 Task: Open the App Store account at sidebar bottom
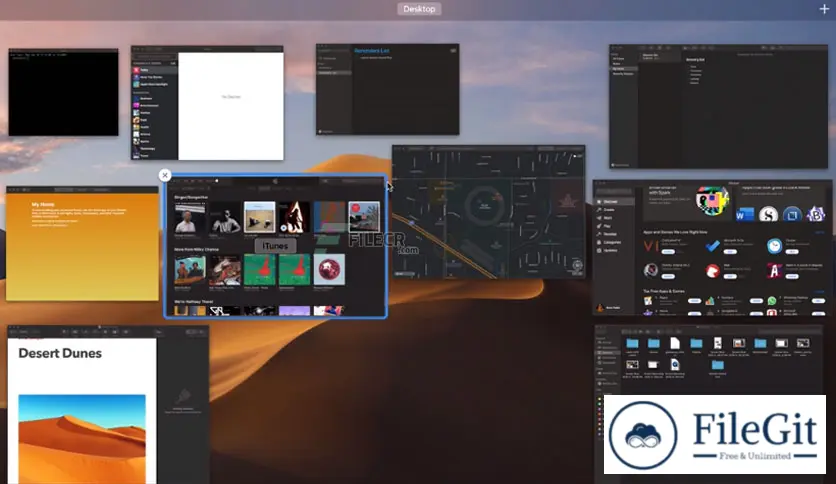[608, 308]
